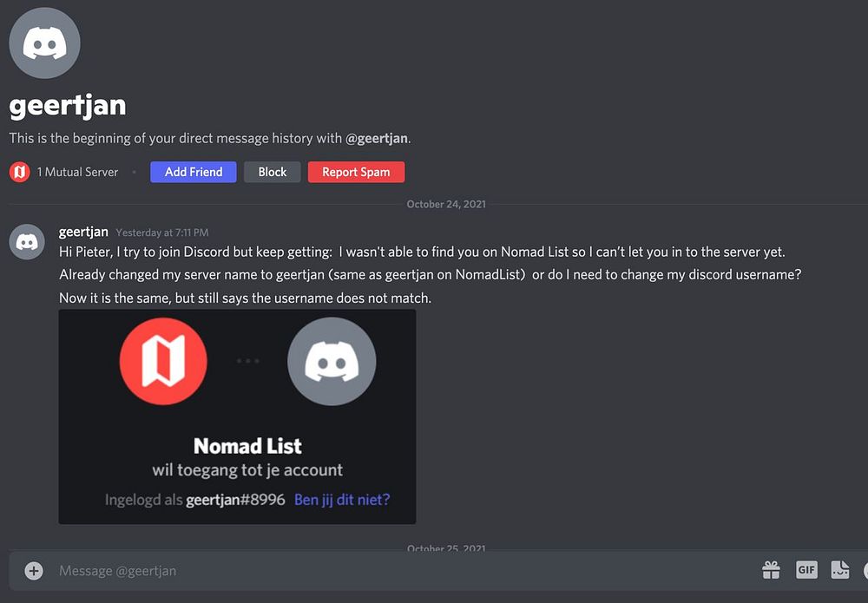Open the plus attachment menu in message bar
This screenshot has width=868, height=603.
click(x=34, y=570)
